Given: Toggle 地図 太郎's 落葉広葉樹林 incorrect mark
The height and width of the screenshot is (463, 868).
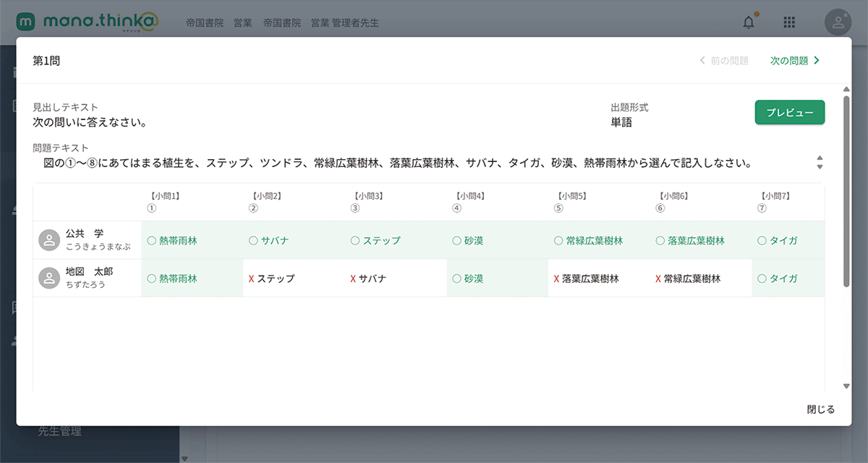Looking at the screenshot, I should coord(556,279).
